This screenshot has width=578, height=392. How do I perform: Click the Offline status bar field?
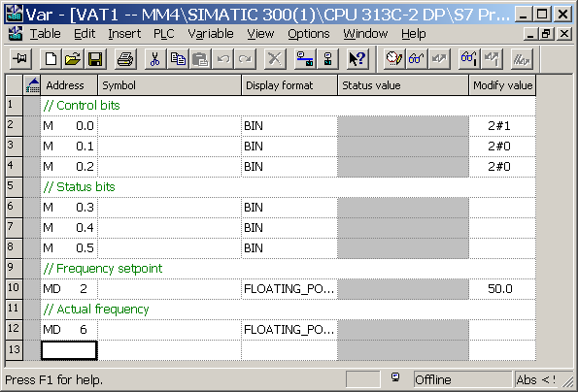pyautogui.click(x=462, y=379)
